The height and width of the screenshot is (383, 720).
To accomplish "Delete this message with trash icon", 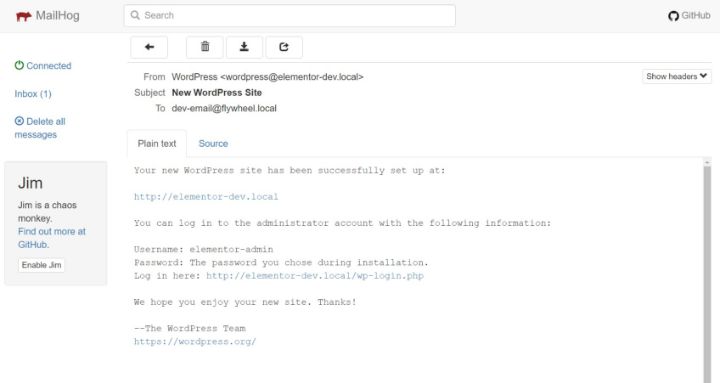I will pos(205,47).
